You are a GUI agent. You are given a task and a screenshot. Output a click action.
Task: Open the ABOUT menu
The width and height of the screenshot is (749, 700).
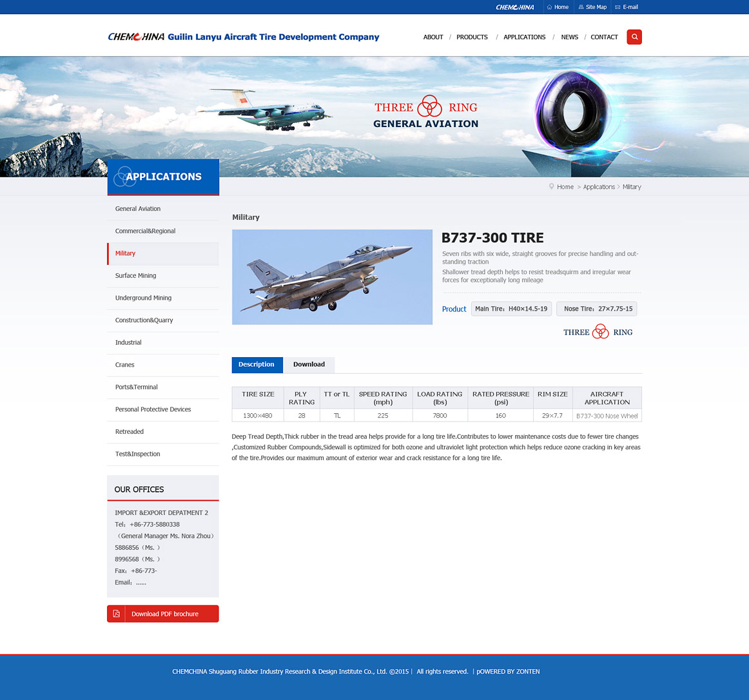click(x=433, y=37)
